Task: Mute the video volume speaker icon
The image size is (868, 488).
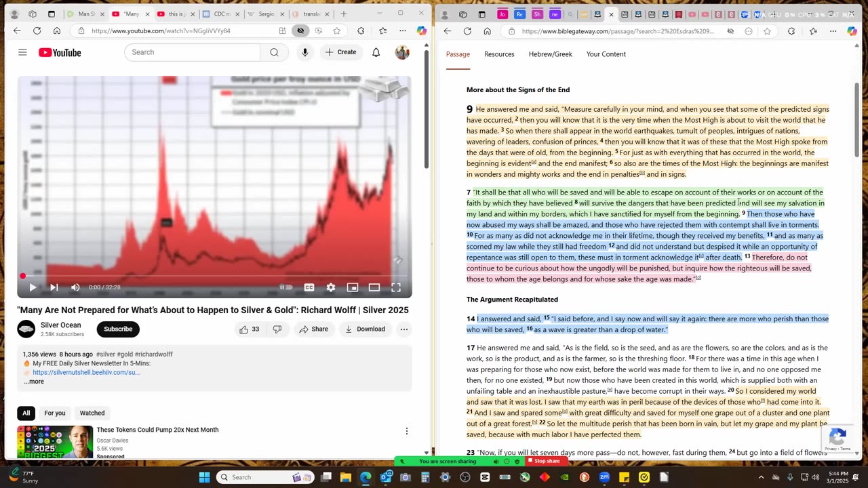Action: click(75, 287)
